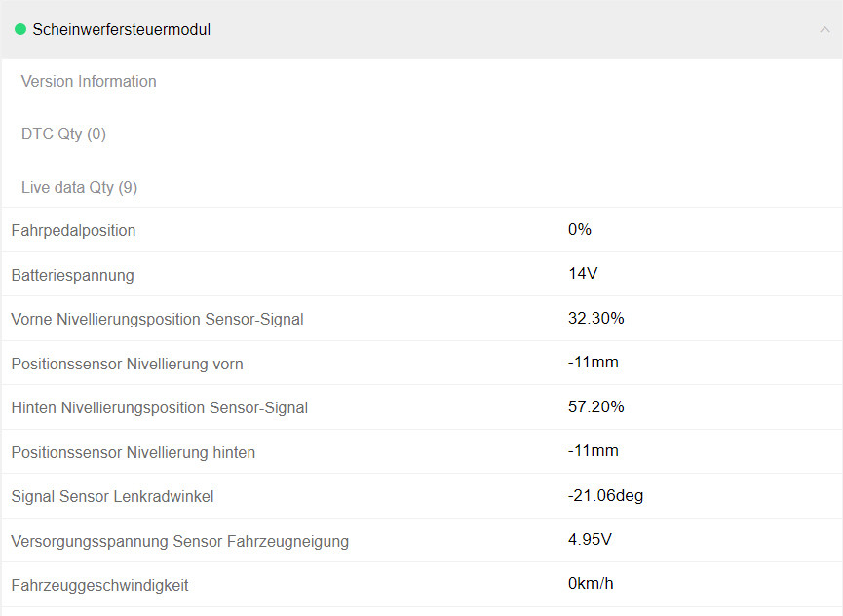Open Version Information
Viewport: 843px width, 616px height.
(88, 82)
